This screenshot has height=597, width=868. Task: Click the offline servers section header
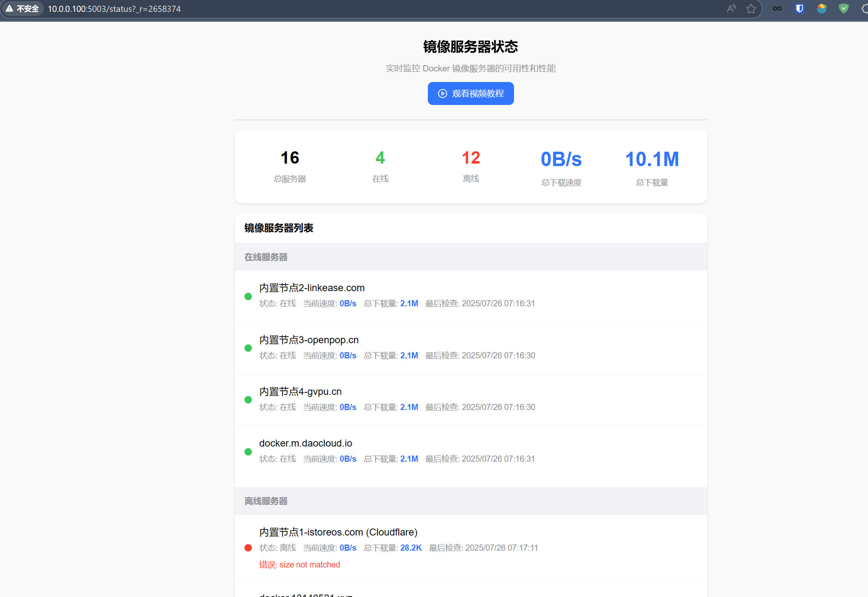[266, 501]
